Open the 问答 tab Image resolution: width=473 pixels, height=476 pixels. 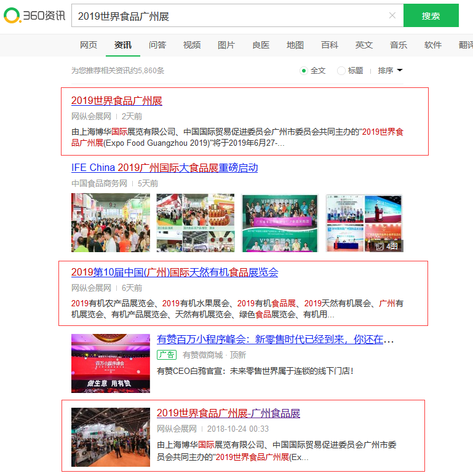coord(157,45)
